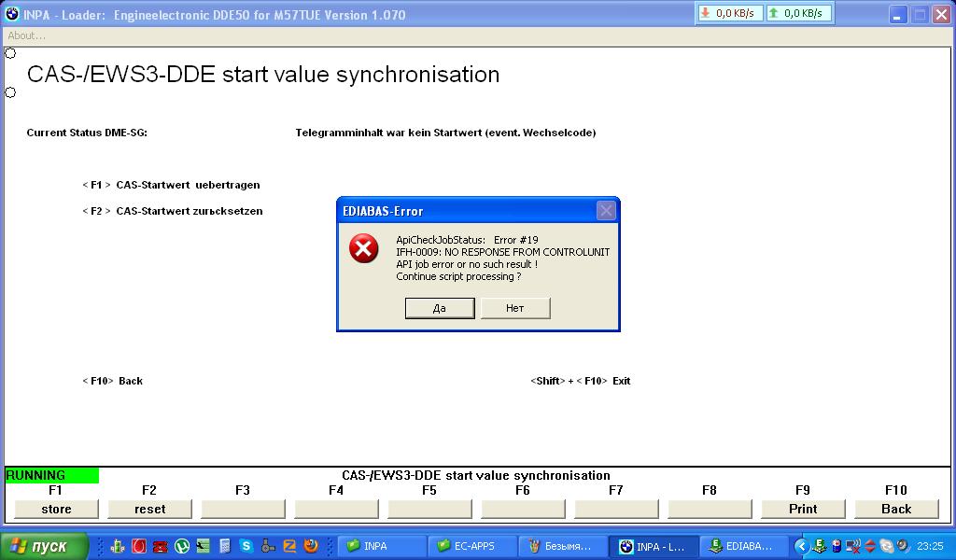Click the EDIABAS tray icon
Viewport: 956px width, 560px height.
click(820, 545)
